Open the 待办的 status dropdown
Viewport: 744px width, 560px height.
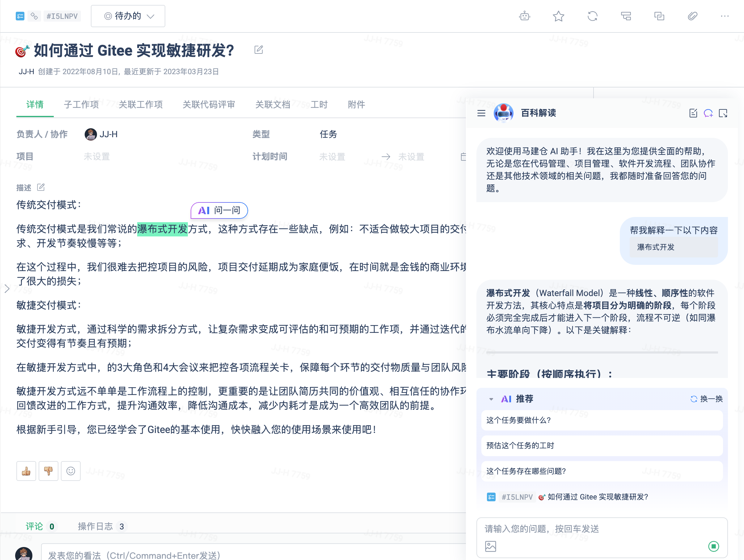pyautogui.click(x=128, y=16)
